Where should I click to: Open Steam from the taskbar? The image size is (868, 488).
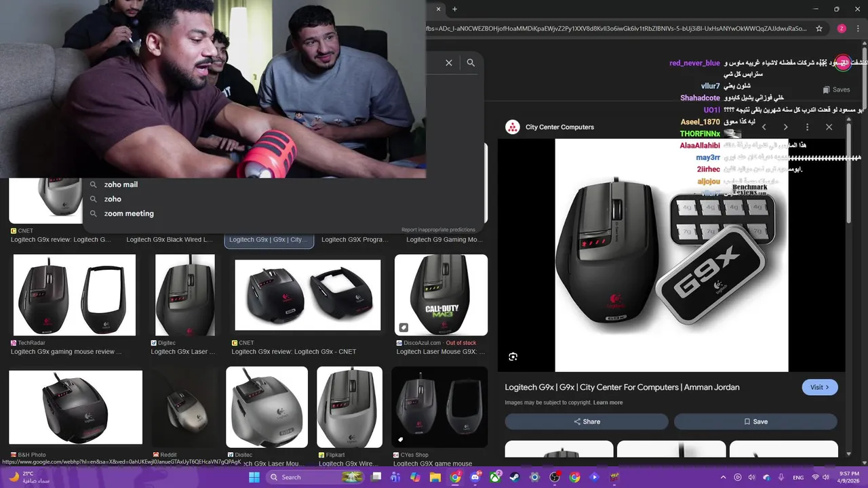click(x=515, y=477)
